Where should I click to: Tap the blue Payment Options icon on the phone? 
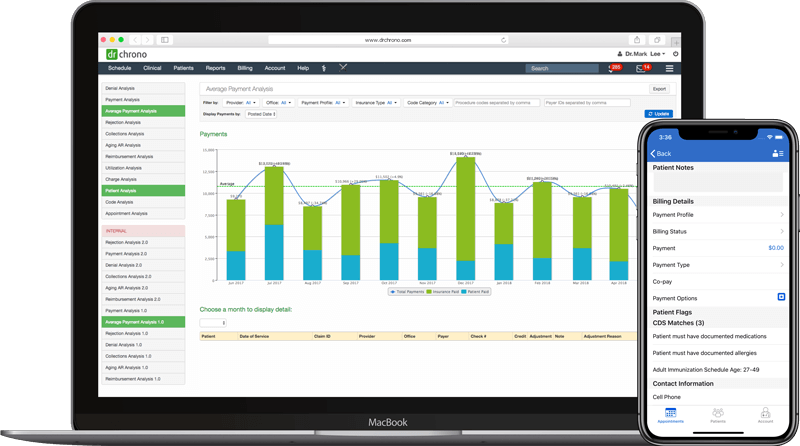(781, 296)
